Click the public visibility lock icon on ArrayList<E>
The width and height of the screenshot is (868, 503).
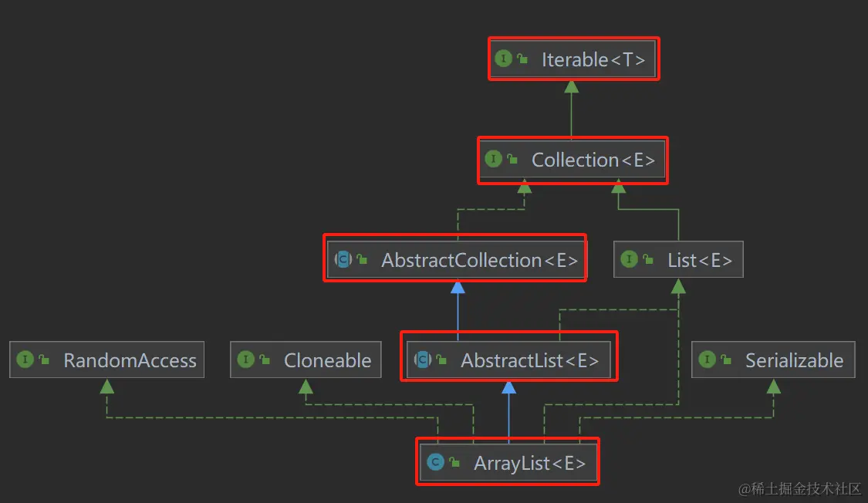tap(454, 462)
